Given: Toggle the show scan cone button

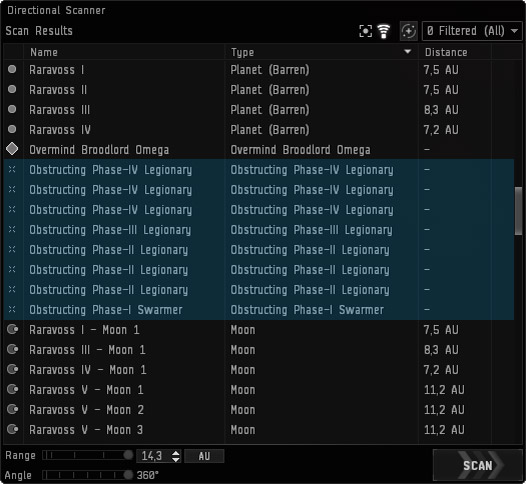Looking at the screenshot, I should click(409, 31).
